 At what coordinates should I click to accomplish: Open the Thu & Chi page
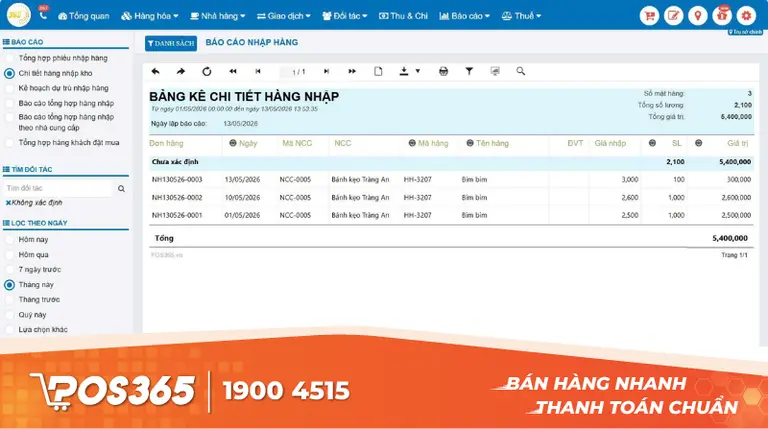point(403,16)
